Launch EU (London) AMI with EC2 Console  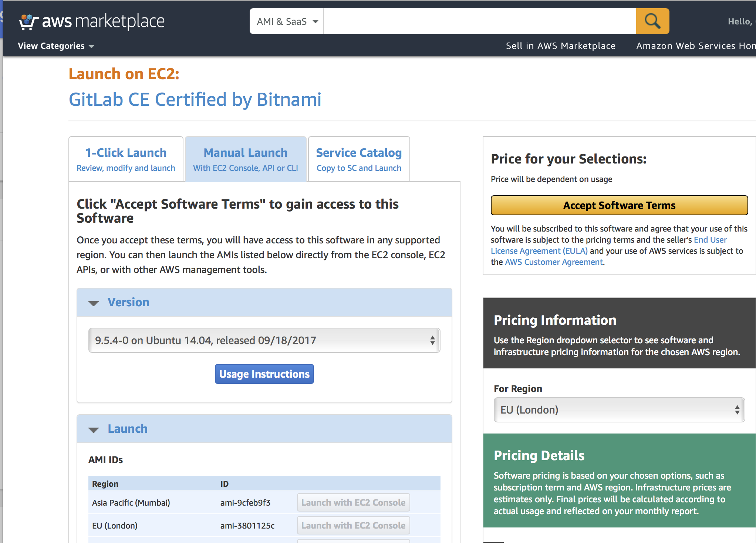pos(353,526)
